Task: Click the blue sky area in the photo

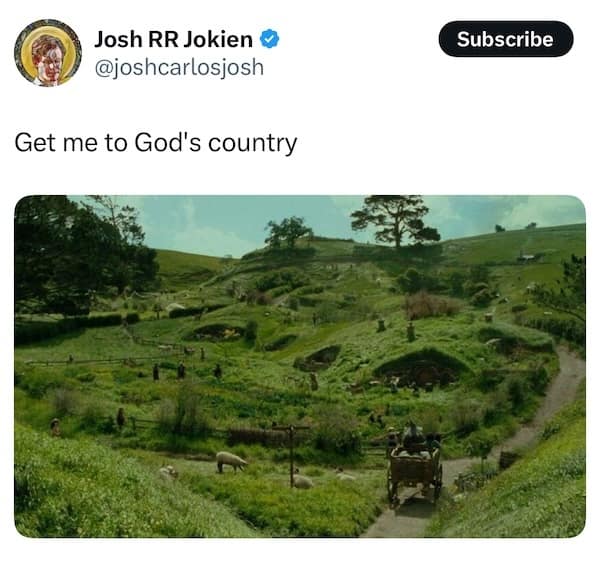Action: pos(230,226)
